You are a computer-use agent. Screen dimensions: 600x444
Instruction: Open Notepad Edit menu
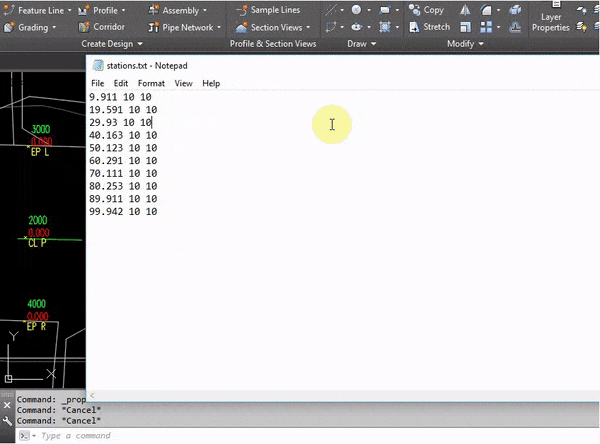[121, 83]
